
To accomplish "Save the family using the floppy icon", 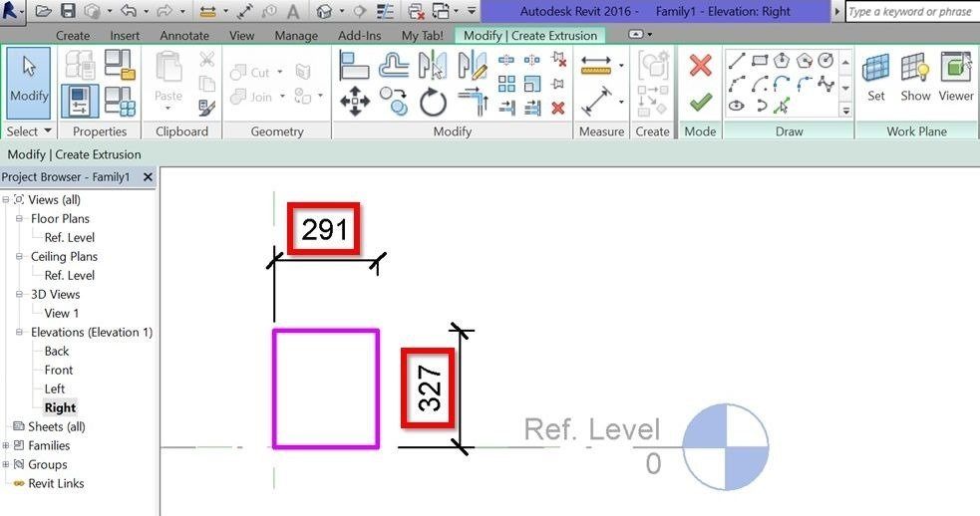I will 68,11.
